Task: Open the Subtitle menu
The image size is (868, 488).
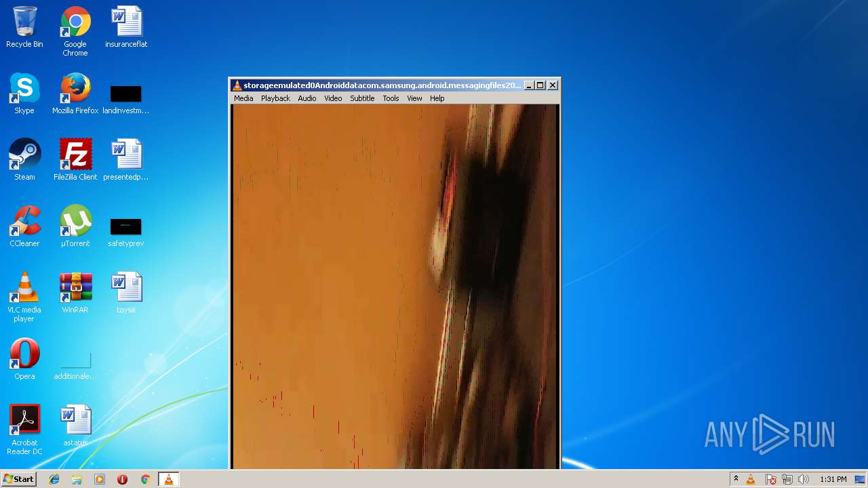Action: 362,98
